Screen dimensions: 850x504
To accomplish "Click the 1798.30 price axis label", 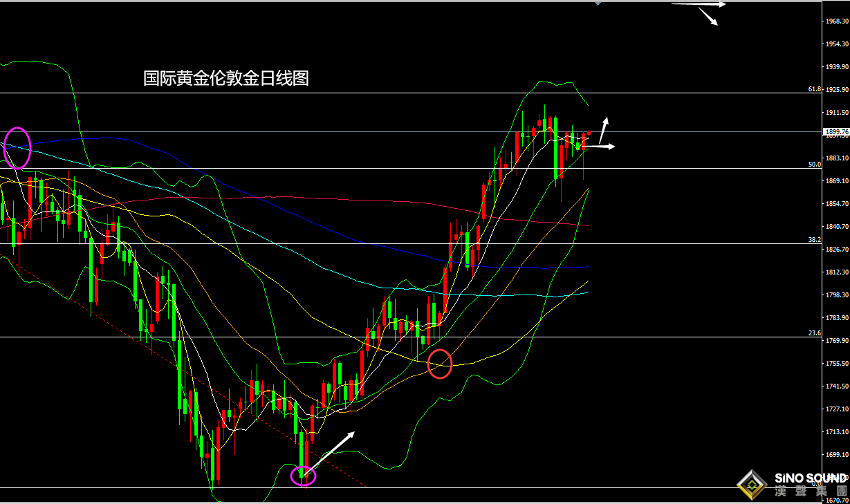I will tap(837, 295).
